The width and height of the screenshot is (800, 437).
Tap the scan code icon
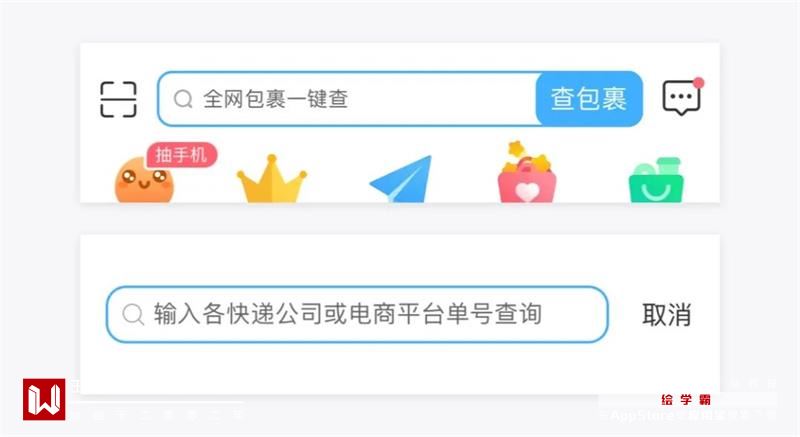118,99
